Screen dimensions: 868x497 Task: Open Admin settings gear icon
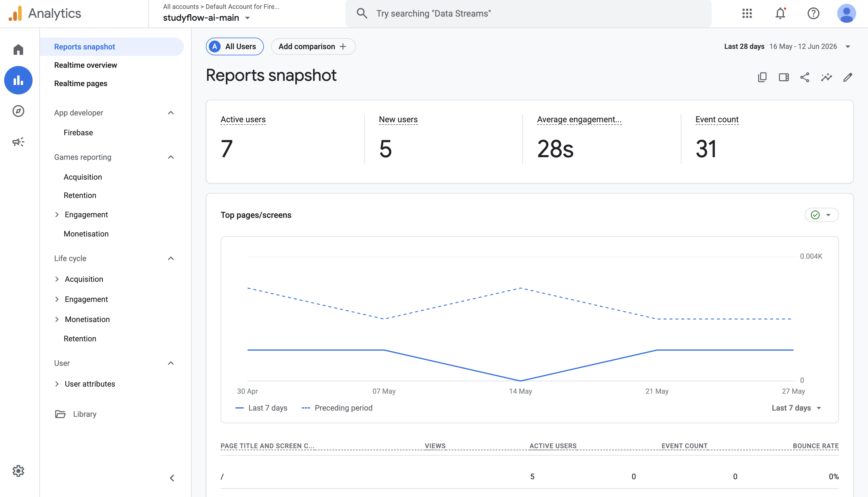point(18,471)
